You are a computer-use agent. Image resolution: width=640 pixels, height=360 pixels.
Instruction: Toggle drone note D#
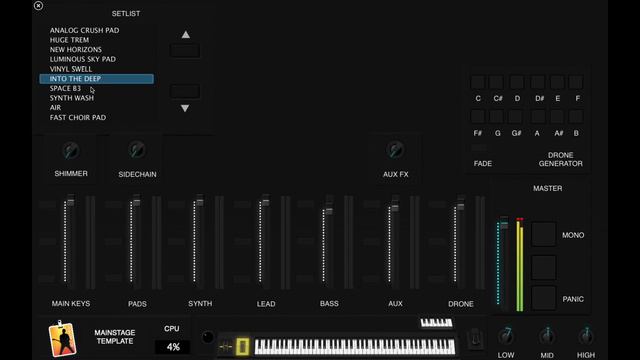point(538,82)
